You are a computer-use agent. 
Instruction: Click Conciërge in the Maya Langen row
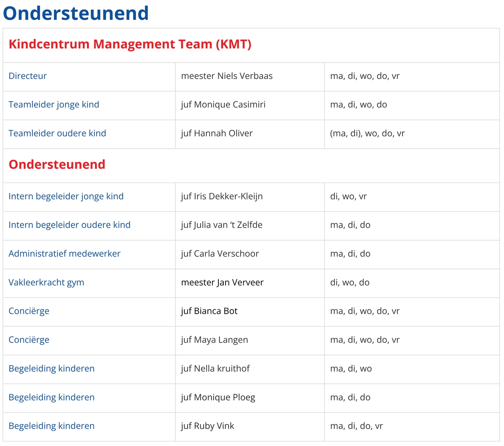click(29, 340)
